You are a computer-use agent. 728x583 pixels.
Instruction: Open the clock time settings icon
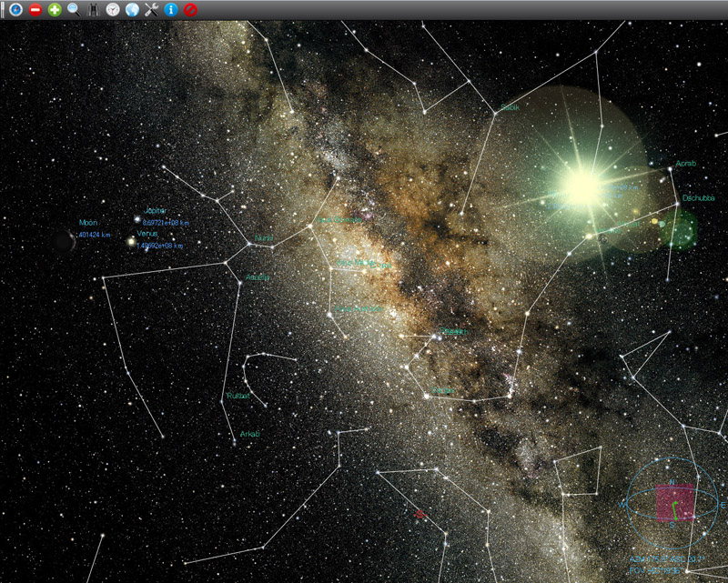[x=113, y=9]
